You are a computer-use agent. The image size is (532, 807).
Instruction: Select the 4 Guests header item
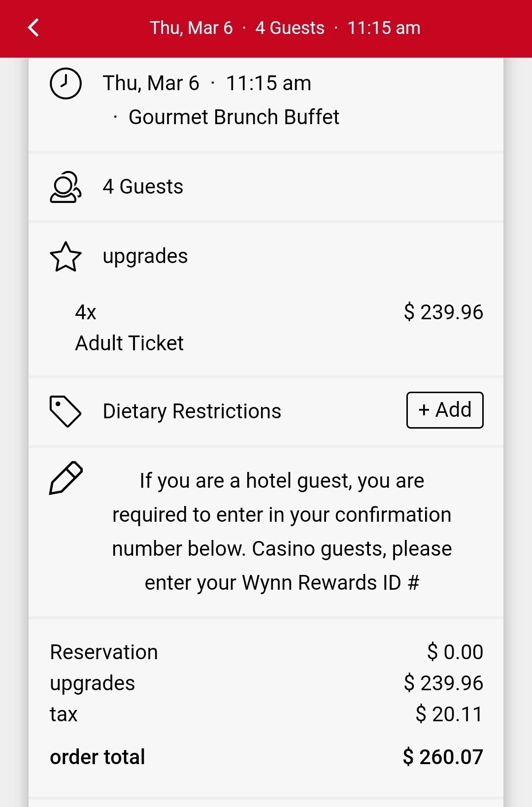point(290,28)
